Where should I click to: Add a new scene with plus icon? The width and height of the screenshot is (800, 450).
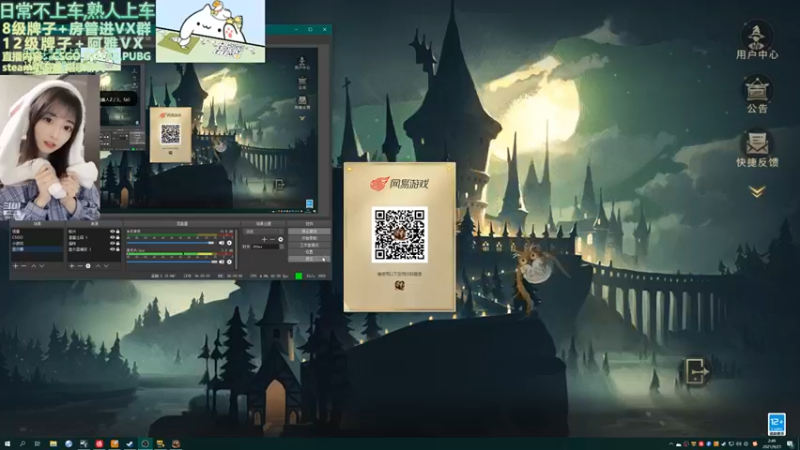tap(15, 266)
